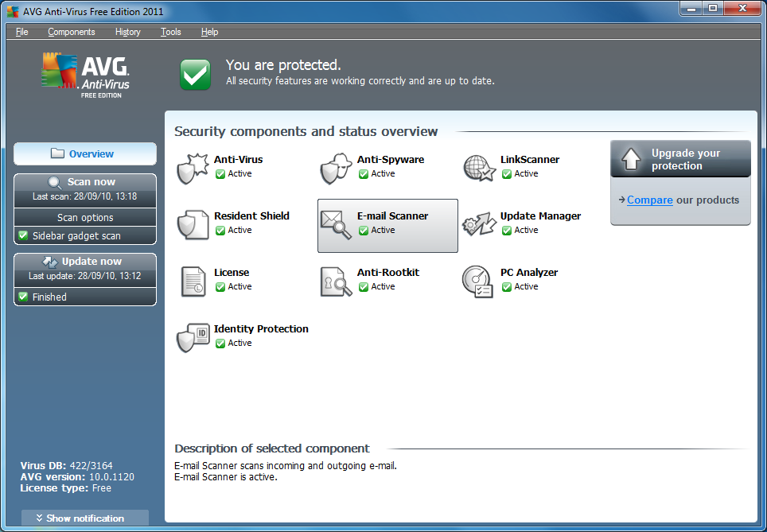Select the Anti-Spyware component label
The width and height of the screenshot is (767, 532).
pos(391,159)
